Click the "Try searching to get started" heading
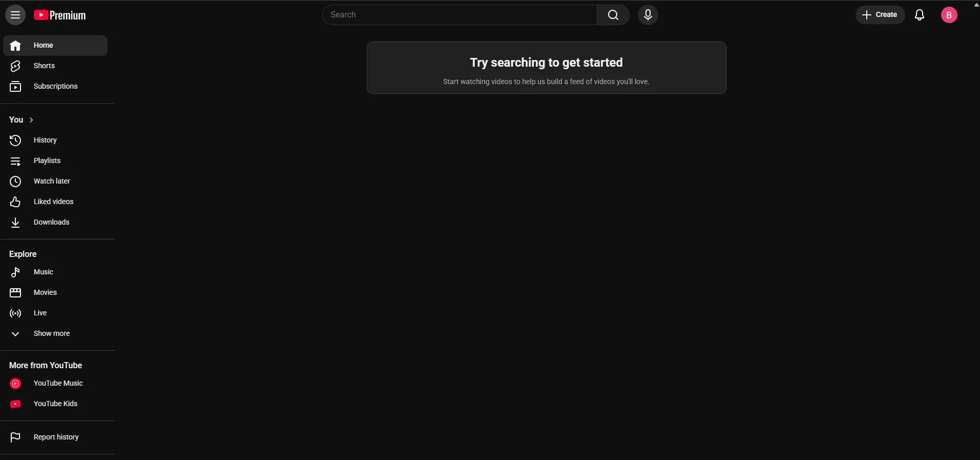The image size is (980, 460). point(546,63)
